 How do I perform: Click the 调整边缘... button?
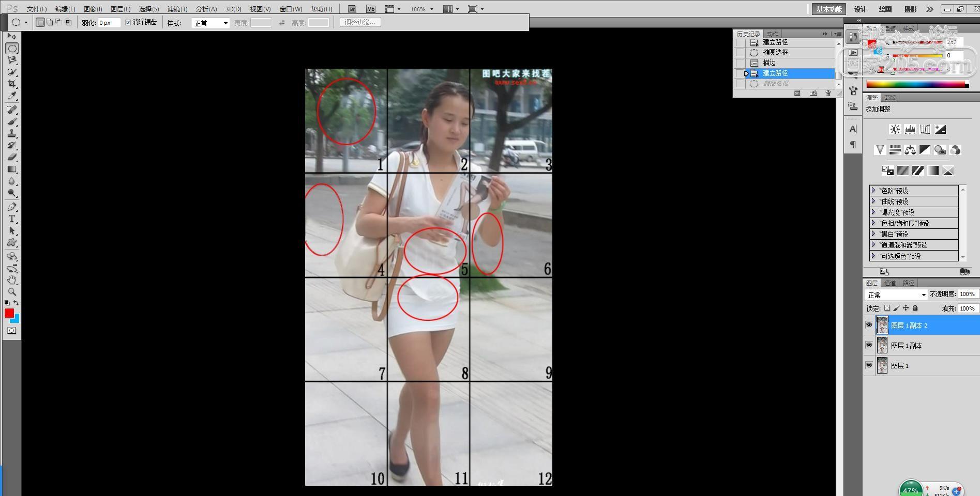[x=360, y=22]
